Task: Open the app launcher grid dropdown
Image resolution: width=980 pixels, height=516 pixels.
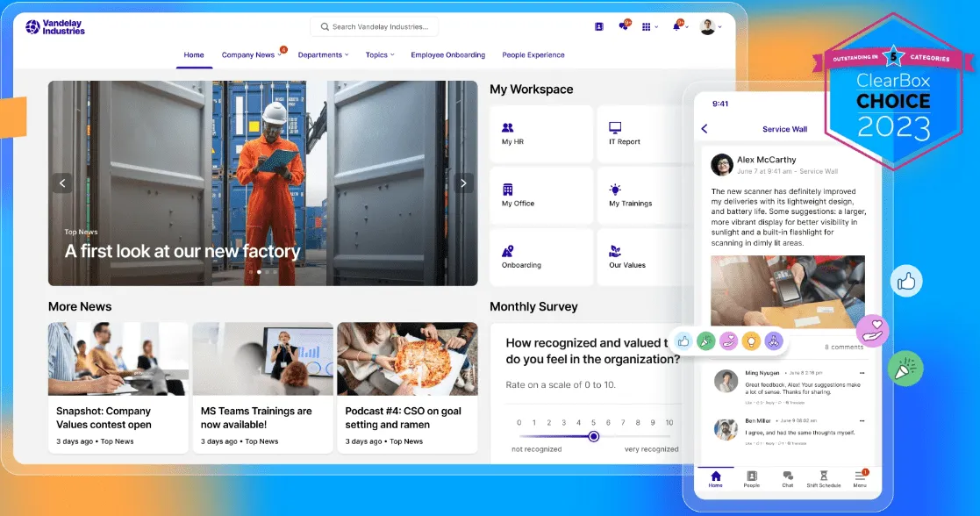Action: tap(649, 27)
